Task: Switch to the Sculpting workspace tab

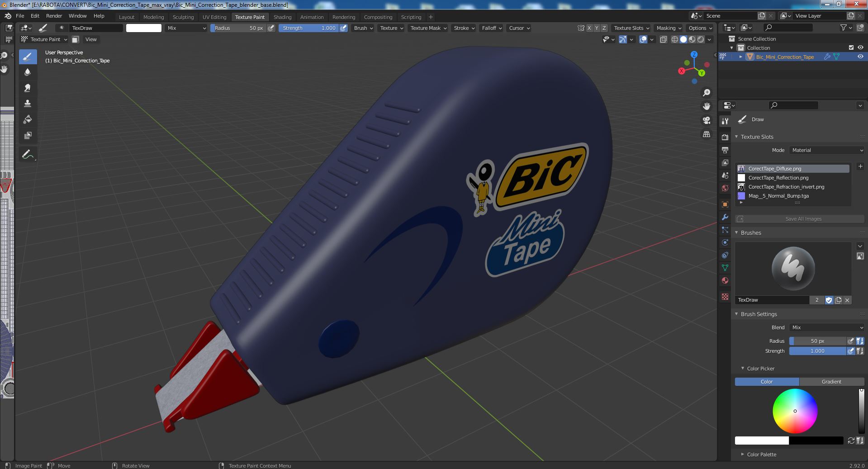Action: click(x=183, y=17)
